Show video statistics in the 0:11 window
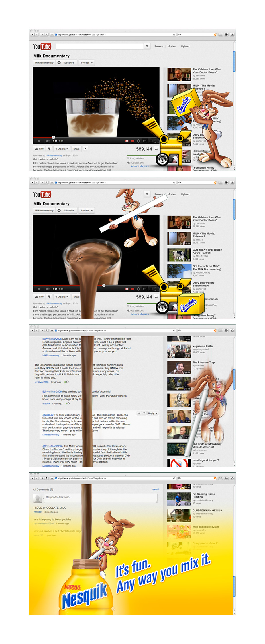The height and width of the screenshot is (644, 265). (x=156, y=149)
